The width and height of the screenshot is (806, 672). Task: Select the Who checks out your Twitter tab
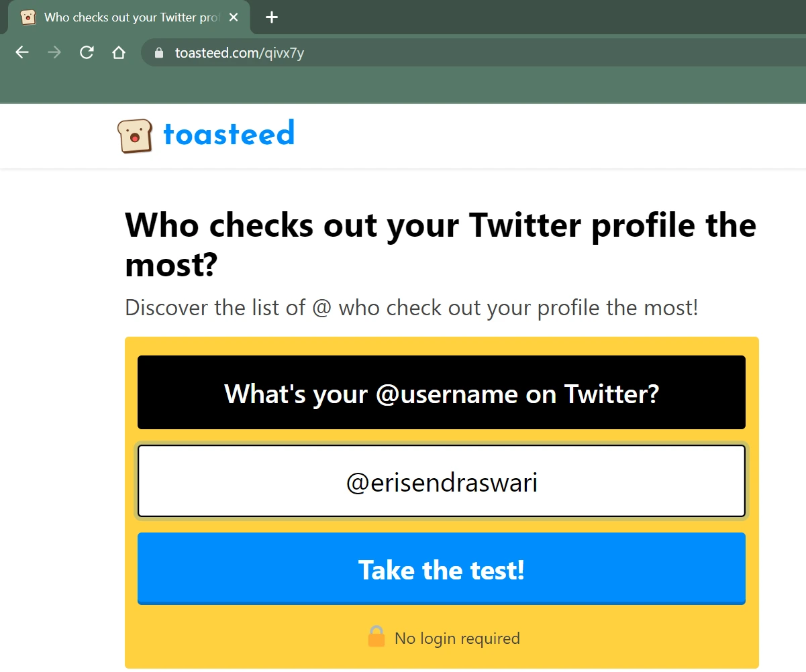pyautogui.click(x=129, y=17)
